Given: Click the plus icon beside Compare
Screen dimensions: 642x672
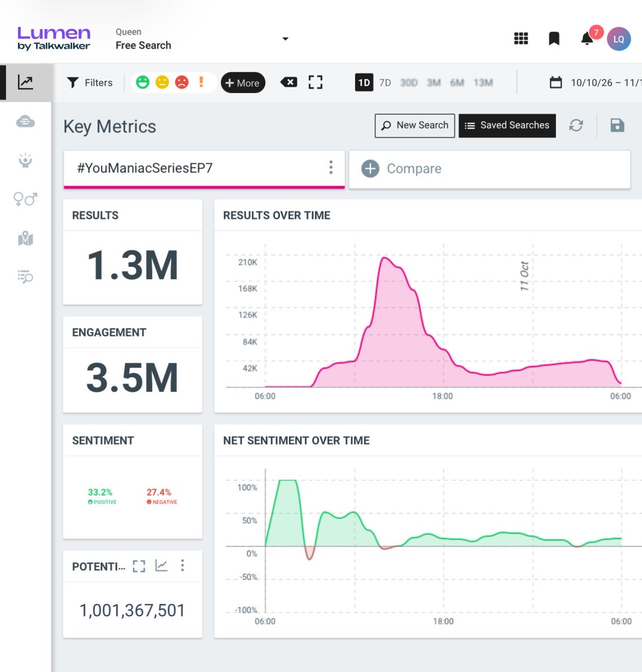Looking at the screenshot, I should (x=370, y=169).
